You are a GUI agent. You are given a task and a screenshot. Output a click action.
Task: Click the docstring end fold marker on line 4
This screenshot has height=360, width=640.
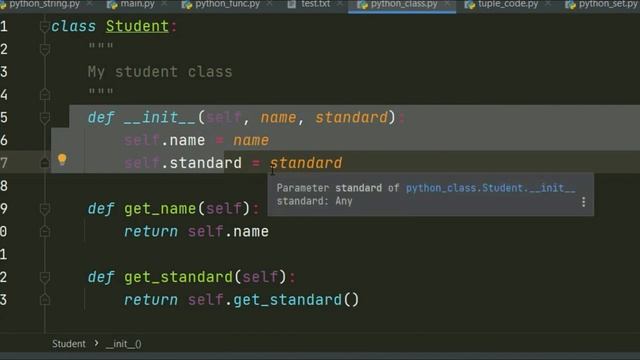pyautogui.click(x=45, y=95)
